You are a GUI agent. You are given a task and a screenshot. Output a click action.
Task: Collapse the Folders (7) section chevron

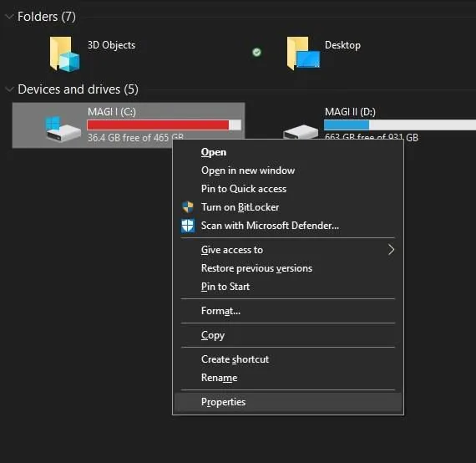pos(9,17)
